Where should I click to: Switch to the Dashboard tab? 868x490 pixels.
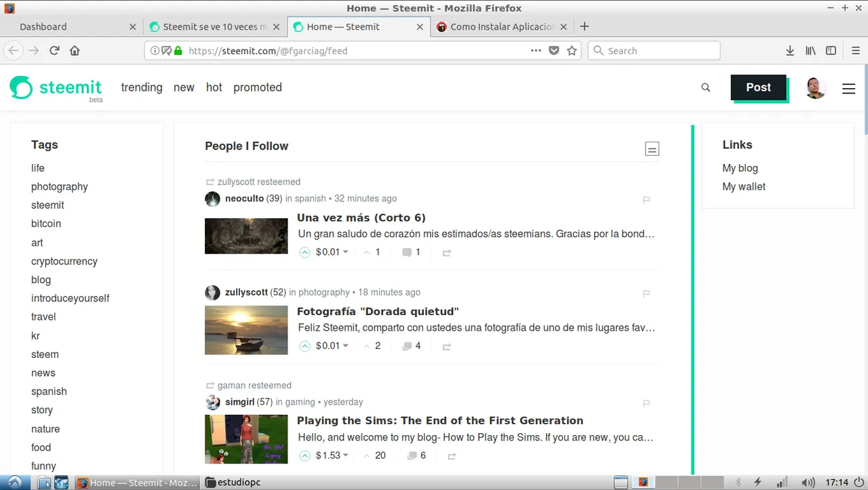point(71,26)
